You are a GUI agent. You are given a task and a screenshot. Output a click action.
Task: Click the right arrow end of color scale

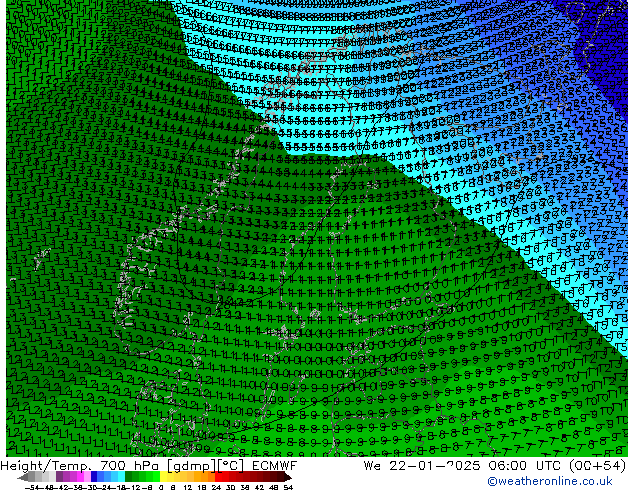(x=288, y=477)
